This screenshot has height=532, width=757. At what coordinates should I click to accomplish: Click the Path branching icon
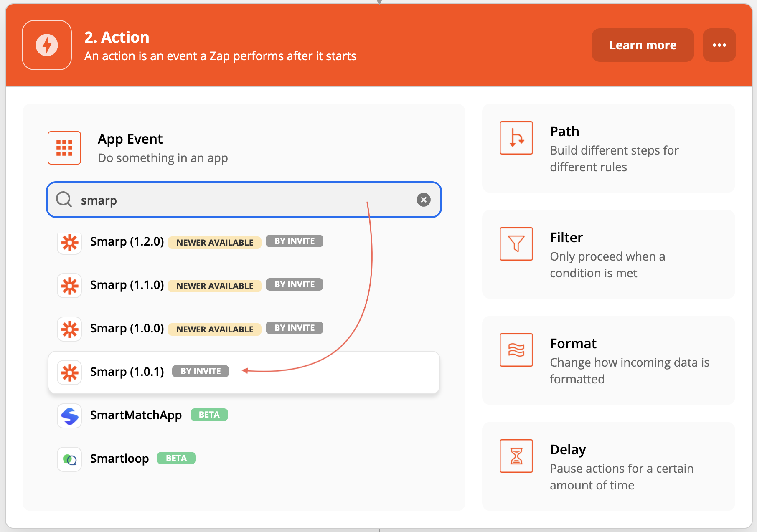tap(516, 138)
